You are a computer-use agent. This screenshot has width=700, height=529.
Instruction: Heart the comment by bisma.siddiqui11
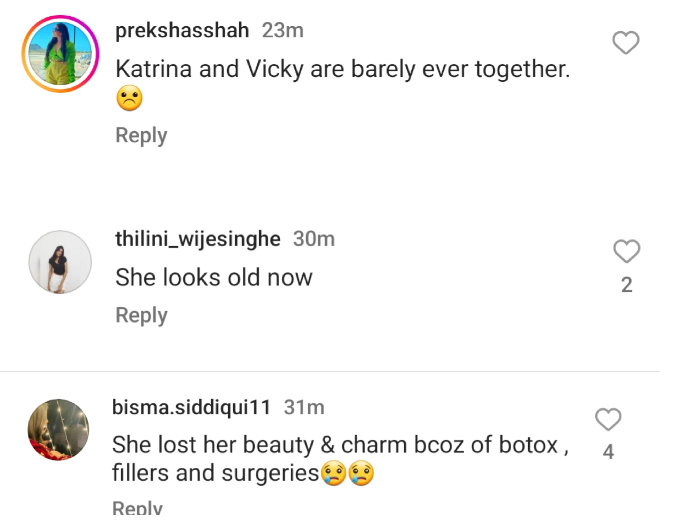click(x=608, y=420)
